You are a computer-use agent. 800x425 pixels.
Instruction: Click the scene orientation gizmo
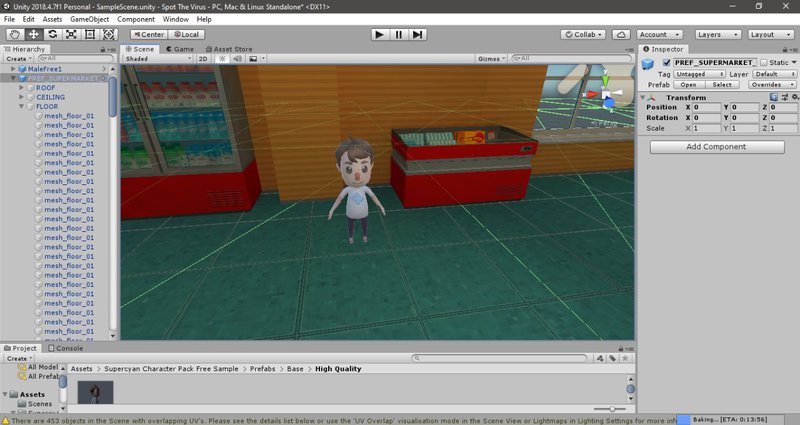coord(605,94)
